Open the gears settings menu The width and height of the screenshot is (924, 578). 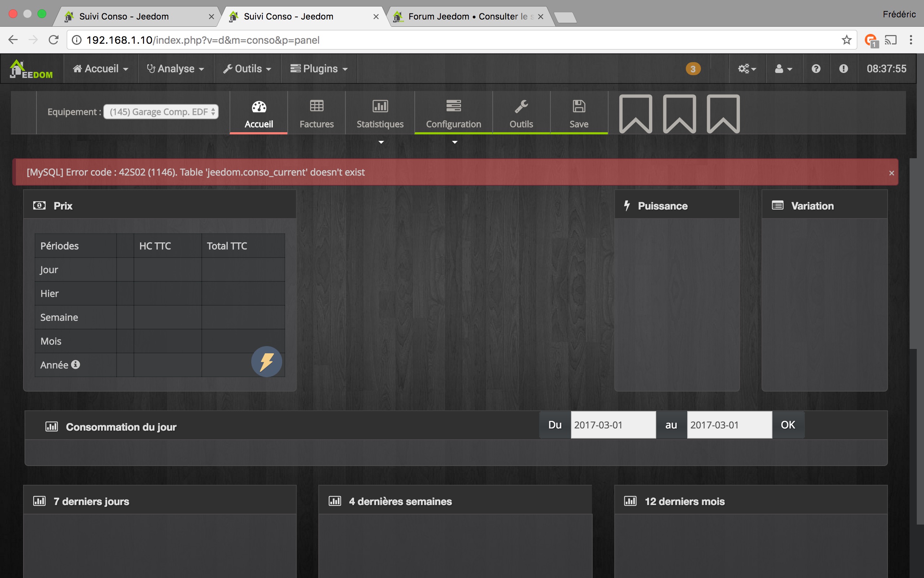pyautogui.click(x=747, y=69)
